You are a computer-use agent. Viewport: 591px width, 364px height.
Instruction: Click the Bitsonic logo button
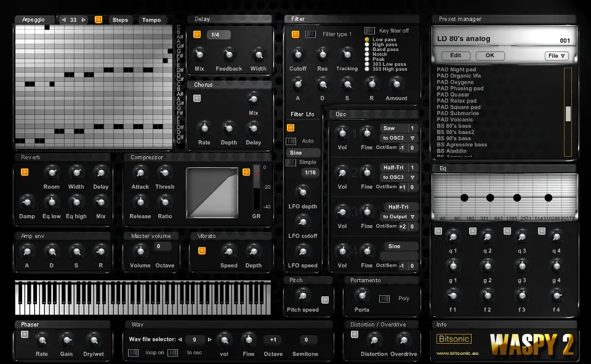point(454,339)
